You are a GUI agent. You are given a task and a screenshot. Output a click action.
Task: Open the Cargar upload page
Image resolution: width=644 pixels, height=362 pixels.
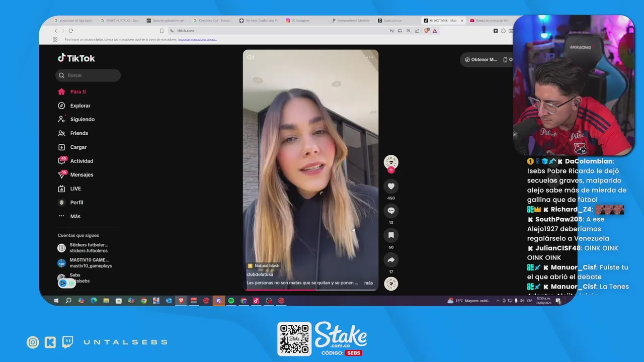(x=72, y=147)
